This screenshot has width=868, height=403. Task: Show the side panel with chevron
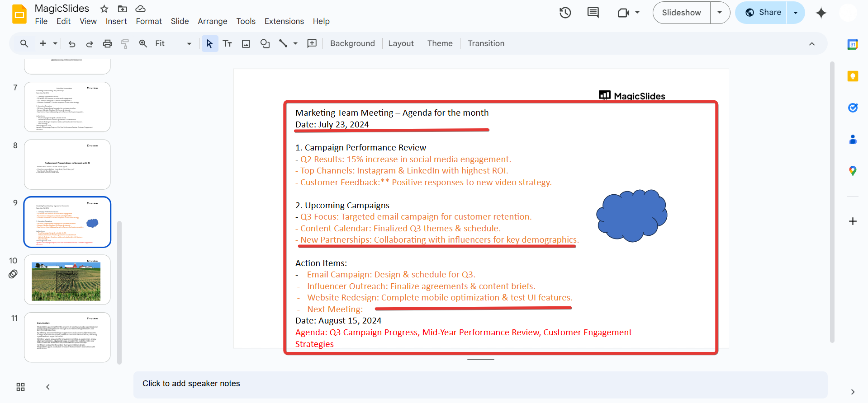pyautogui.click(x=853, y=392)
